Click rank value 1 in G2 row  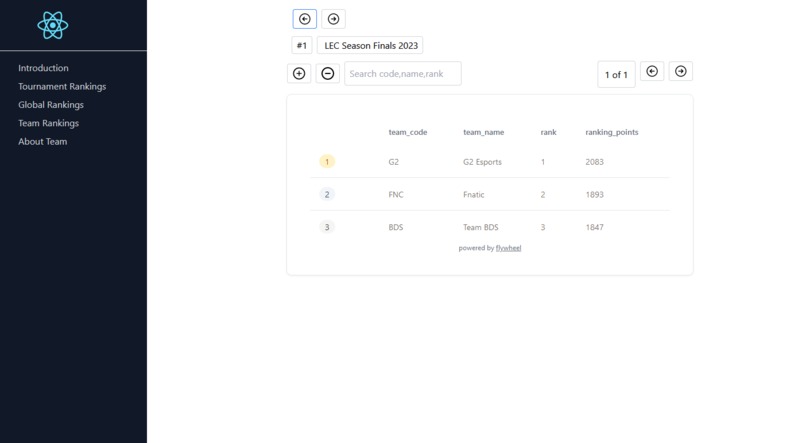[543, 162]
